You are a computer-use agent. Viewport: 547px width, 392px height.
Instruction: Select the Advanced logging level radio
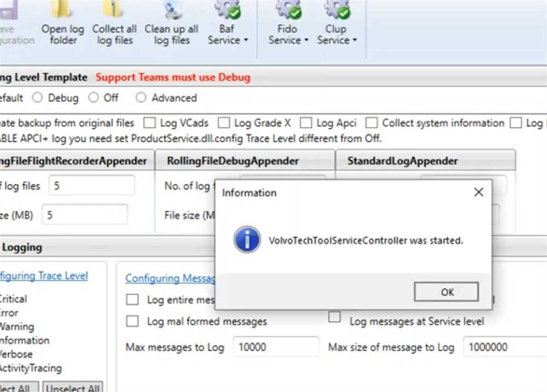coord(141,98)
